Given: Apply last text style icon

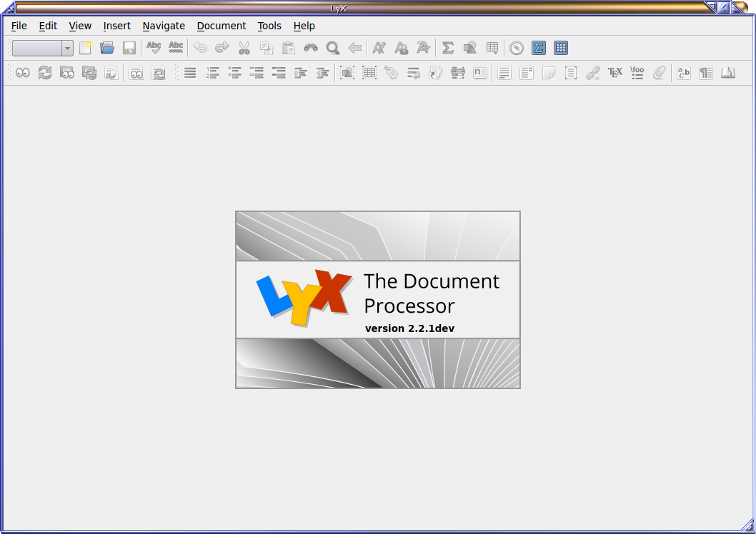Looking at the screenshot, I should click(x=423, y=48).
